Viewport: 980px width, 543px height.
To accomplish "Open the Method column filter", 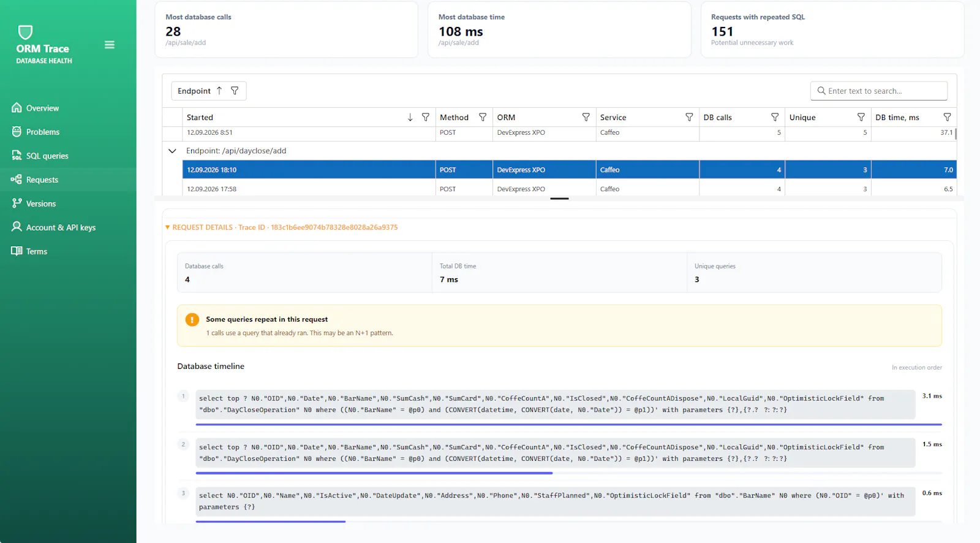I will 483,117.
